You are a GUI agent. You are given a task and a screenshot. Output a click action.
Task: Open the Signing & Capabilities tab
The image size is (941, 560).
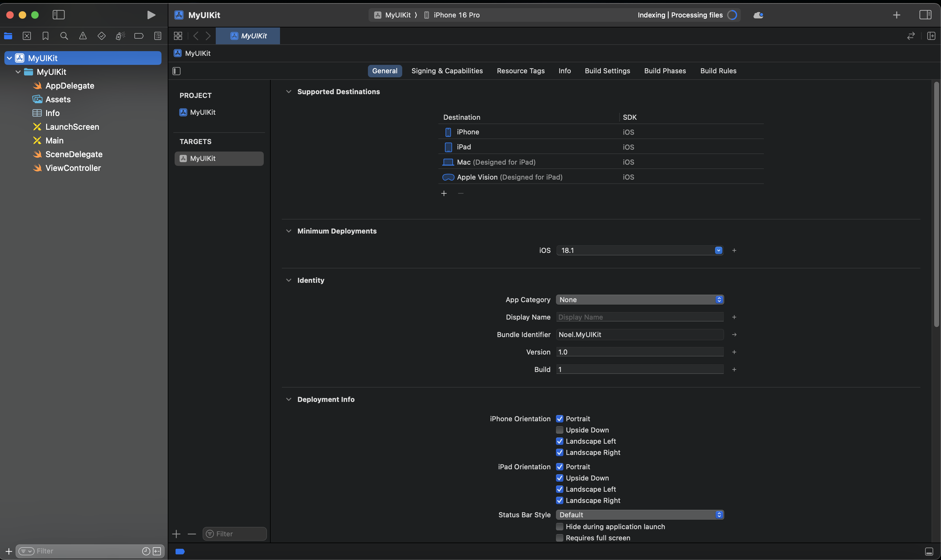tap(447, 71)
